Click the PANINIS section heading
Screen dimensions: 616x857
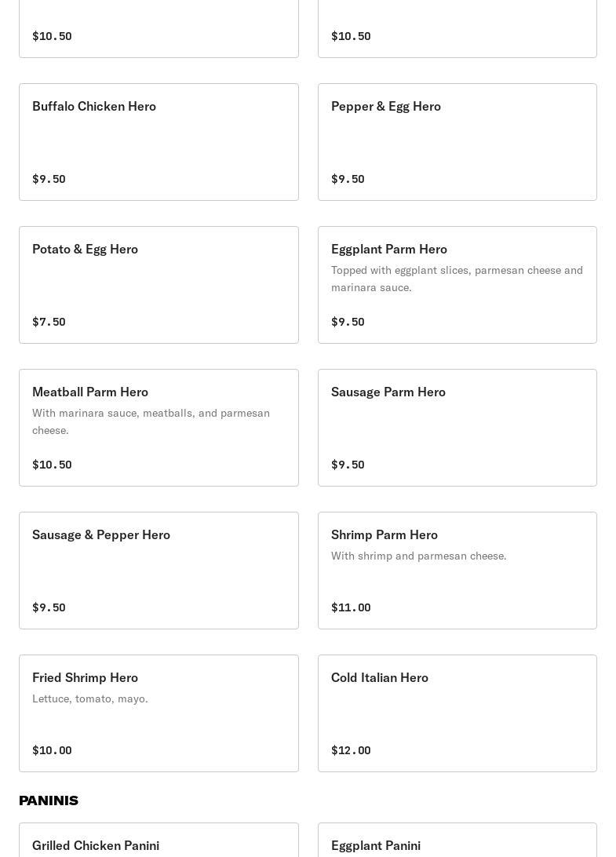(x=49, y=800)
